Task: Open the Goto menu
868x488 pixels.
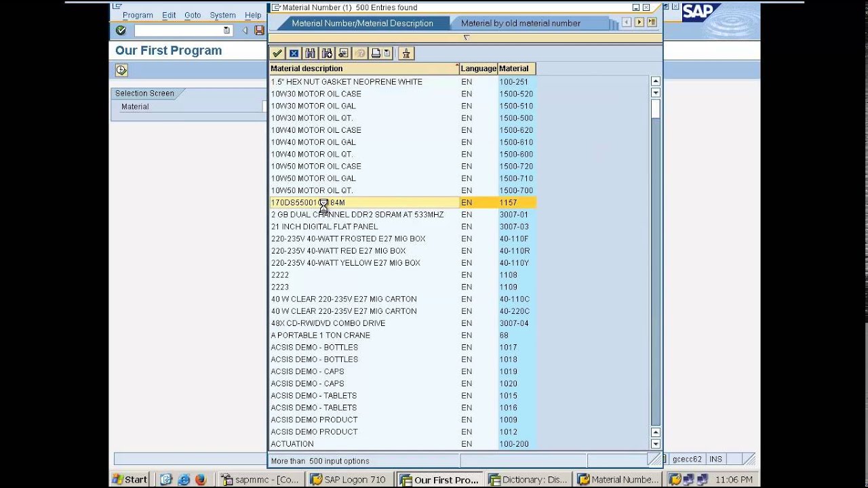Action: click(x=193, y=15)
